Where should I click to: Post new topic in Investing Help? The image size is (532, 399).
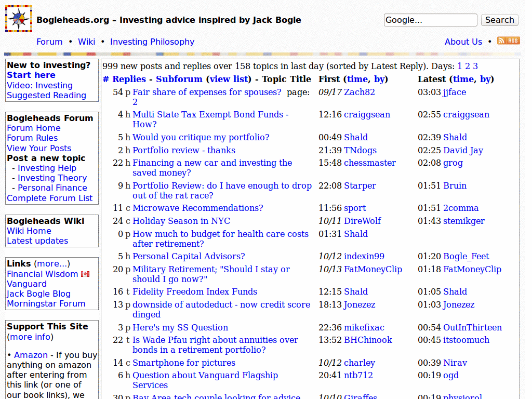47,168
